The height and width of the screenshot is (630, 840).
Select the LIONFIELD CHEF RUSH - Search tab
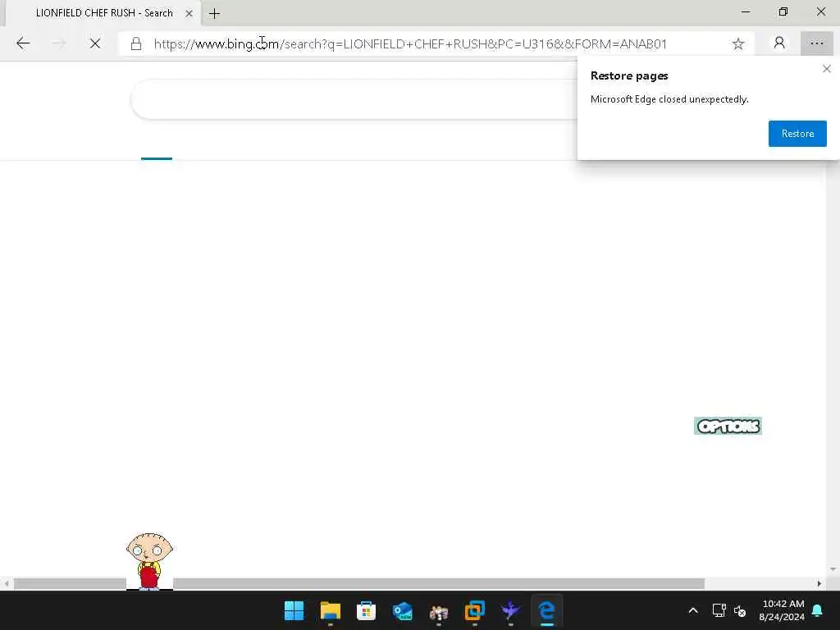pos(103,13)
